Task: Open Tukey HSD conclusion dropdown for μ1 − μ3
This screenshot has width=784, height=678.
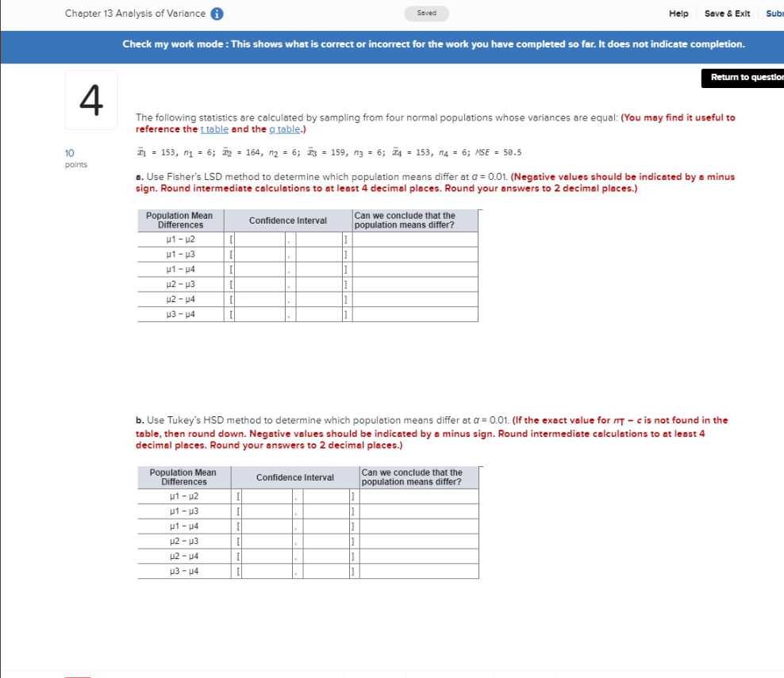Action: (419, 511)
